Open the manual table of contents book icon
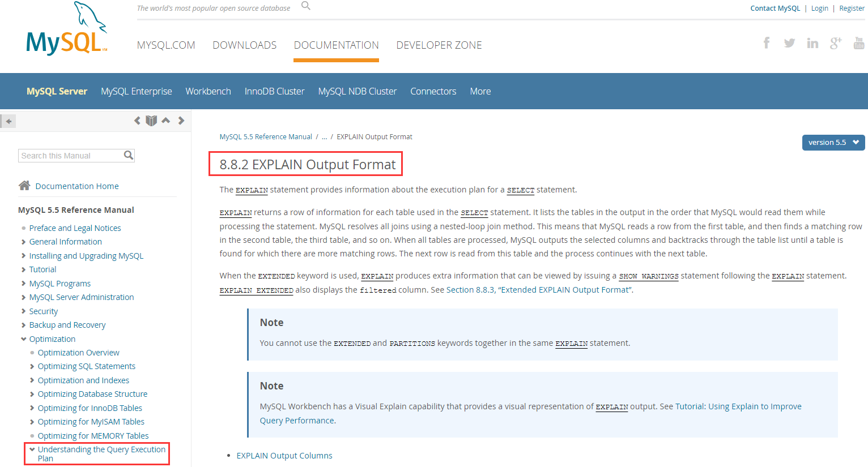Viewport: 868px width, 467px height. coord(151,121)
